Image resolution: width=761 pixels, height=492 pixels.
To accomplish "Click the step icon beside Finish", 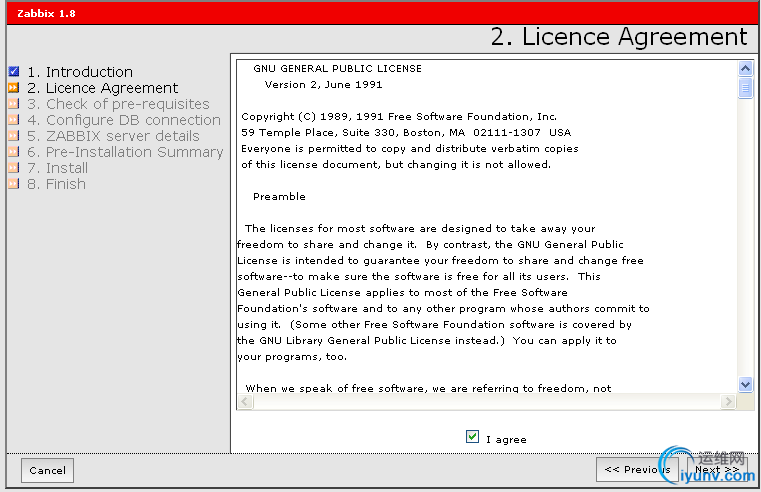I will click(x=14, y=184).
